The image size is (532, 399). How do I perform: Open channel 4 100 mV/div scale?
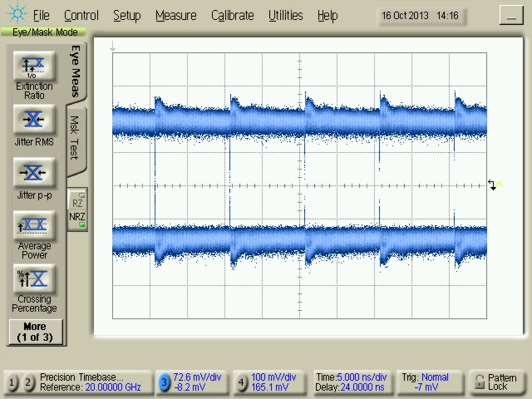click(273, 377)
